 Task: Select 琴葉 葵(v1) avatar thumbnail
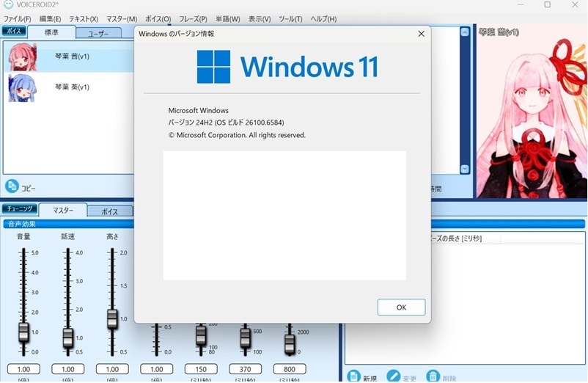tap(23, 88)
